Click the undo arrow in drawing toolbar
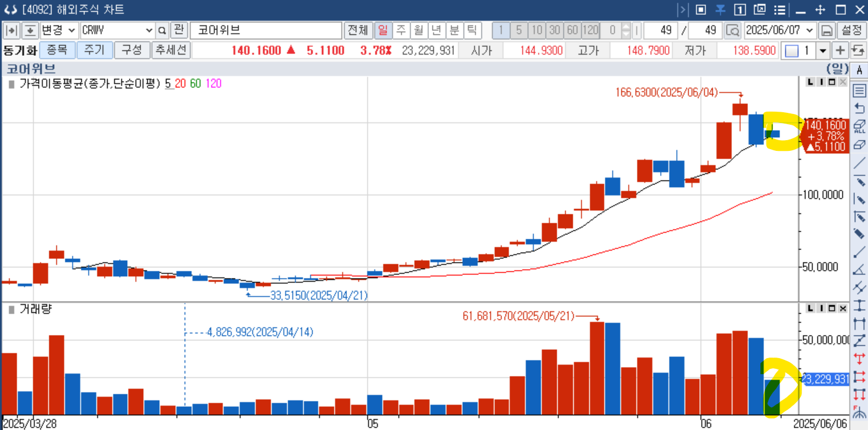868x430 pixels. [859, 108]
